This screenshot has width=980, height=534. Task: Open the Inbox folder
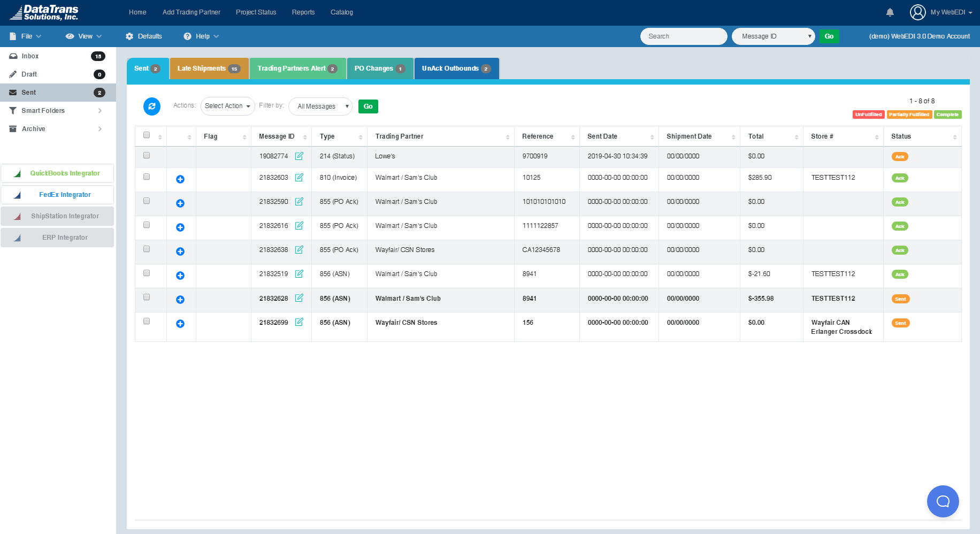click(58, 56)
